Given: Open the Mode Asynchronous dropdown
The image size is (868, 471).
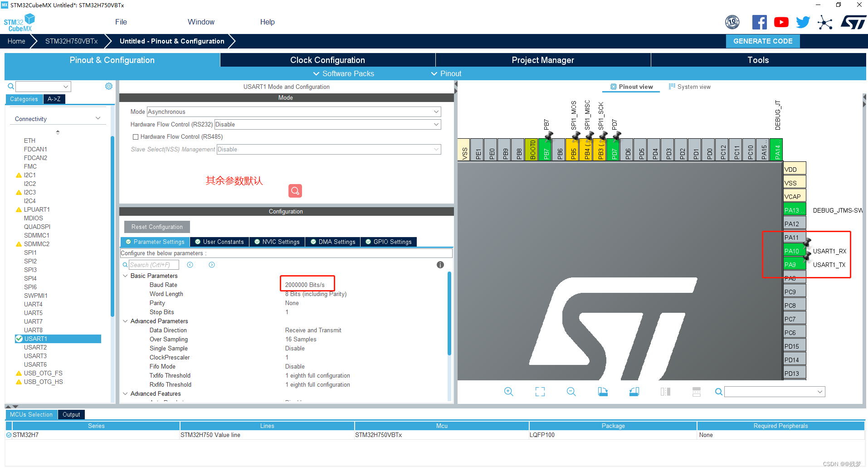Looking at the screenshot, I should pyautogui.click(x=294, y=112).
